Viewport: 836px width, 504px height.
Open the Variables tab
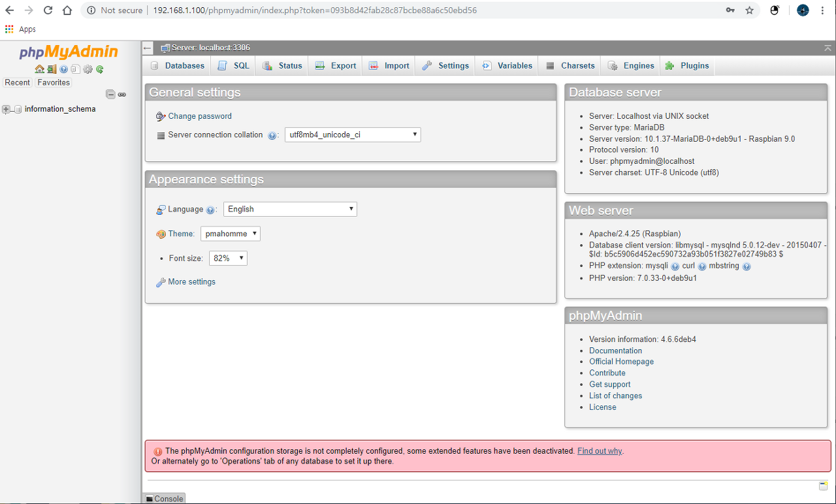(507, 66)
